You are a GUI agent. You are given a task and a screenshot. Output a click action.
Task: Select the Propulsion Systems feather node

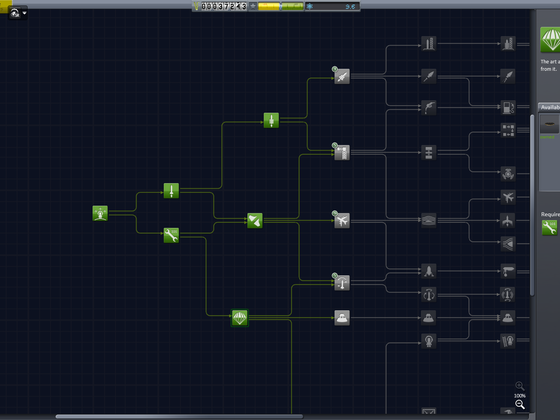429,76
